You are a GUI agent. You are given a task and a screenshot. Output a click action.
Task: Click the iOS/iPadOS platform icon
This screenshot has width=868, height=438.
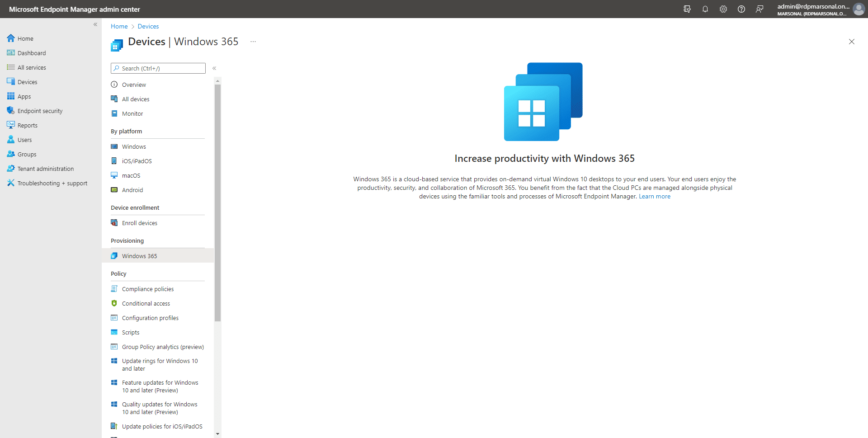pyautogui.click(x=114, y=161)
